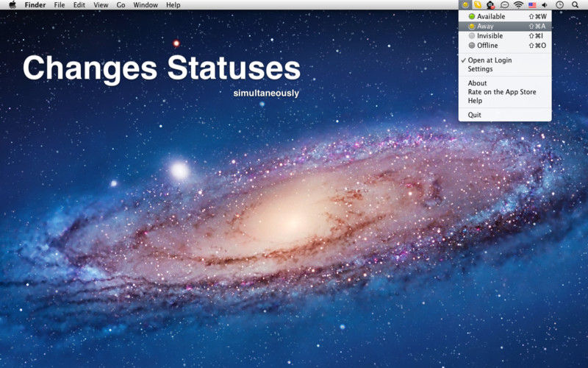Screen dimensions: 588x368
Task: Switch status to Invisible
Action: [x=505, y=35]
